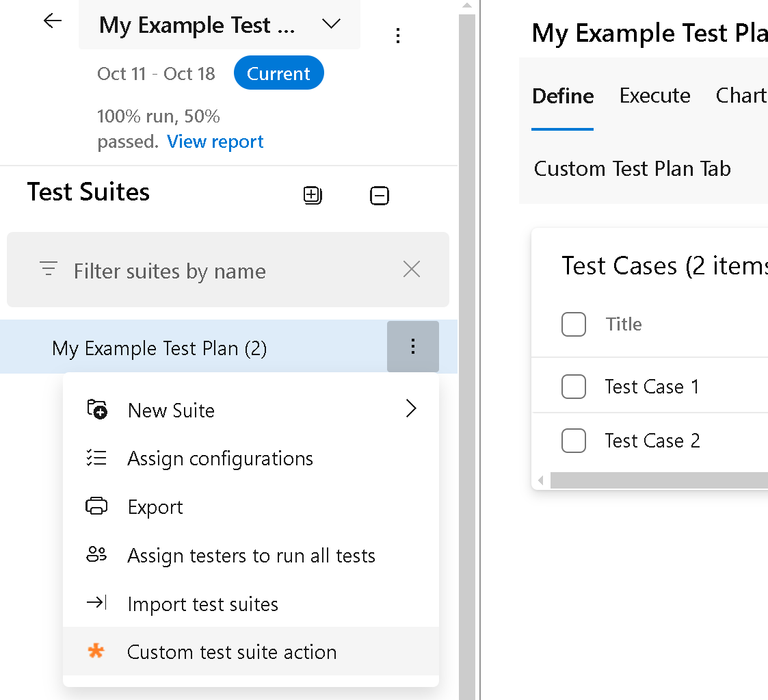This screenshot has height=700, width=768.
Task: Choose Import test suites from the menu
Action: coord(202,604)
